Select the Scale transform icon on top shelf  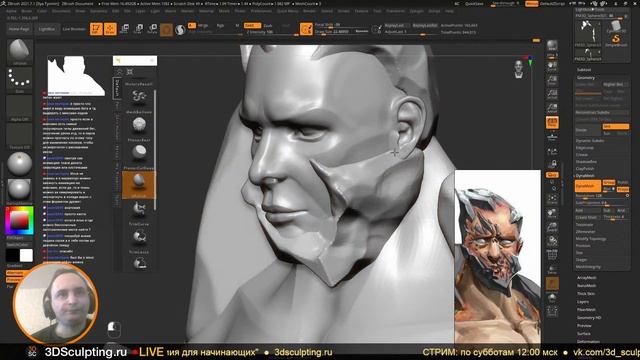click(139, 29)
